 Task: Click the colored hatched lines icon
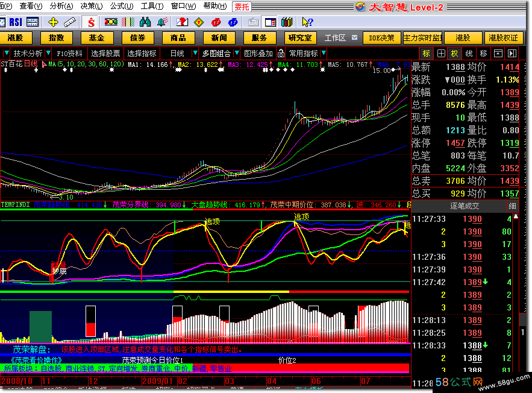pyautogui.click(x=128, y=22)
